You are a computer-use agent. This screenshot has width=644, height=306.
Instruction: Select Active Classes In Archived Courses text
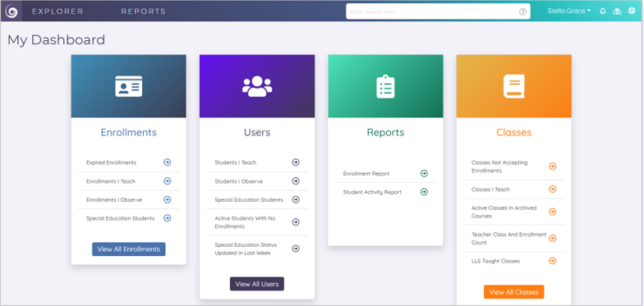click(504, 212)
